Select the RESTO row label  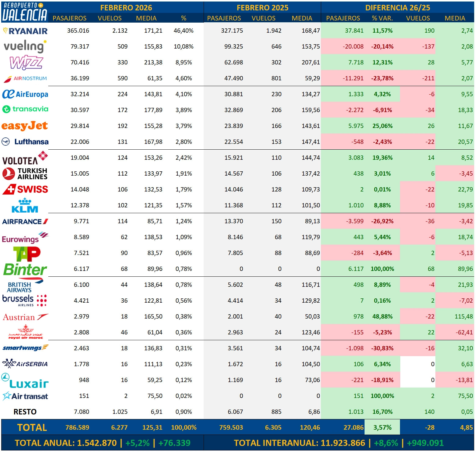click(x=25, y=412)
